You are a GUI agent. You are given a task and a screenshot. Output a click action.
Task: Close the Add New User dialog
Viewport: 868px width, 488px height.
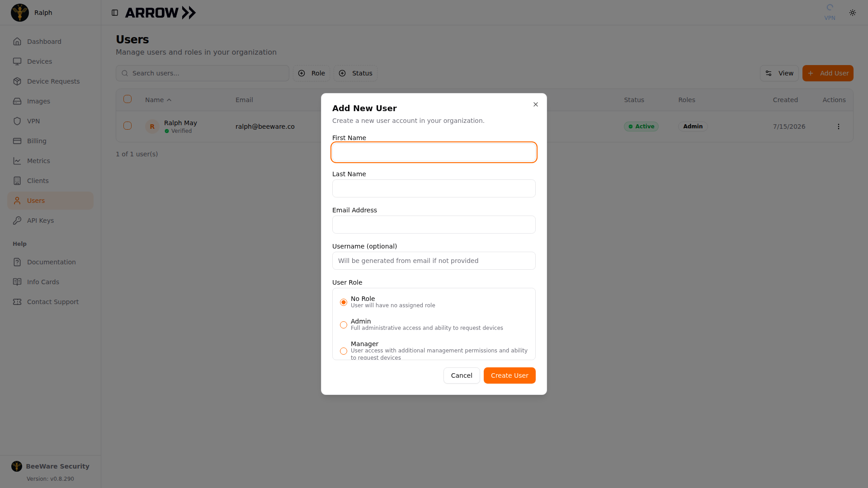point(536,104)
